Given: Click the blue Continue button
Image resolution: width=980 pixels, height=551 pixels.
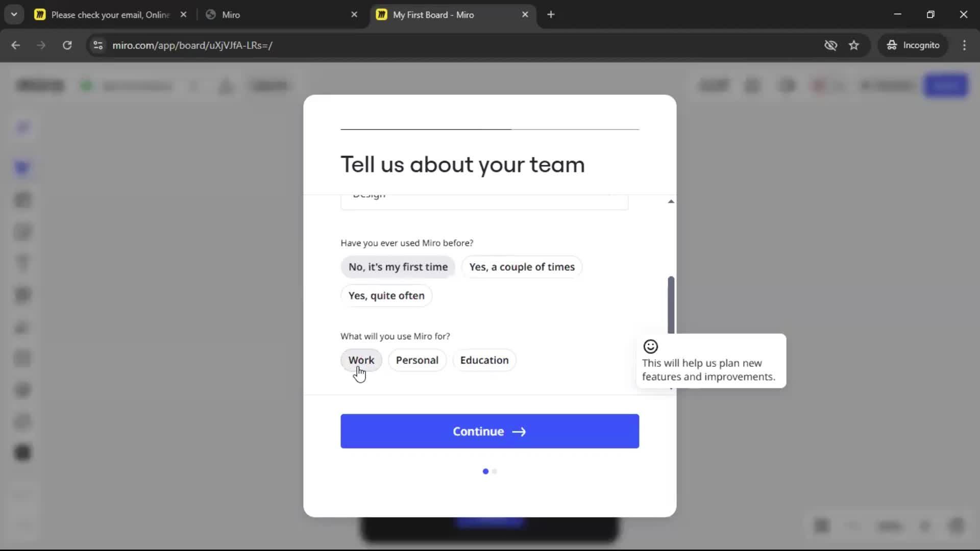Looking at the screenshot, I should [489, 431].
